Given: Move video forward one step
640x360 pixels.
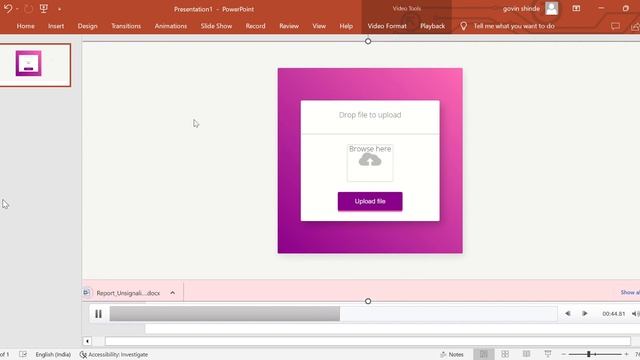Looking at the screenshot, I should 584,313.
